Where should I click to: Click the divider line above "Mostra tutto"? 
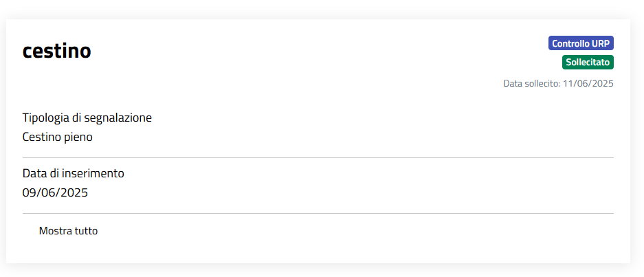pos(318,213)
